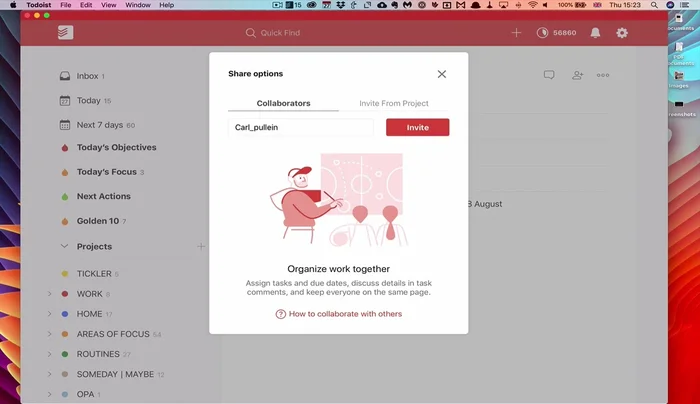Open the View menu
This screenshot has width=700, height=404.
pyautogui.click(x=108, y=5)
